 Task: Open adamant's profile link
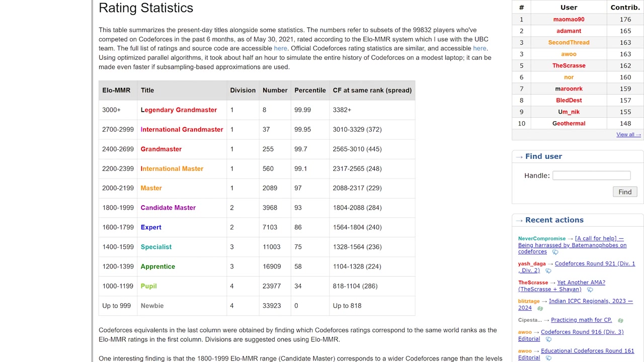click(569, 31)
